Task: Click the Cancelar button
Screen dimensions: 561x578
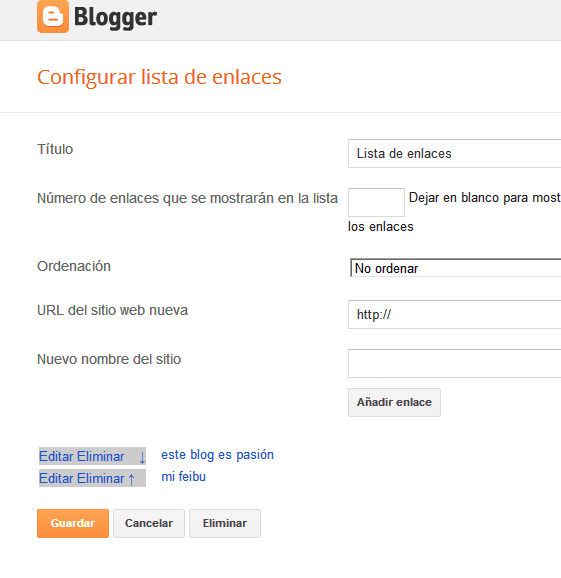Action: (x=149, y=523)
